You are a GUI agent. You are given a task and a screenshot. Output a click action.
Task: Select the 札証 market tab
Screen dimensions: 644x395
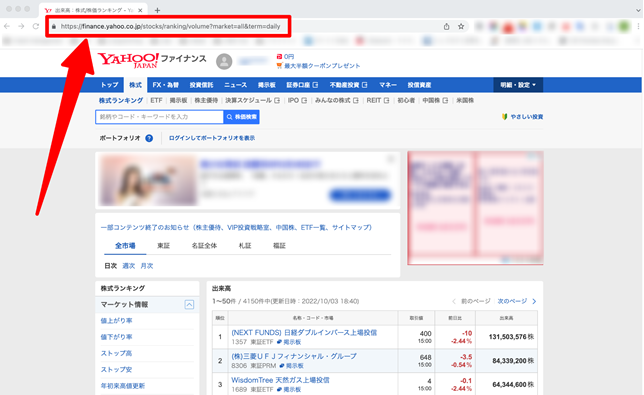tap(245, 246)
